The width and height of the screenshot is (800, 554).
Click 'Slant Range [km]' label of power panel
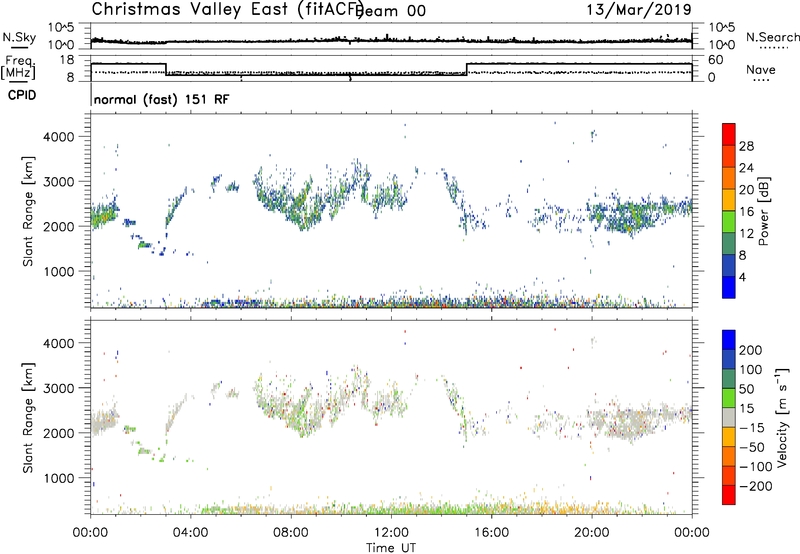pyautogui.click(x=28, y=211)
